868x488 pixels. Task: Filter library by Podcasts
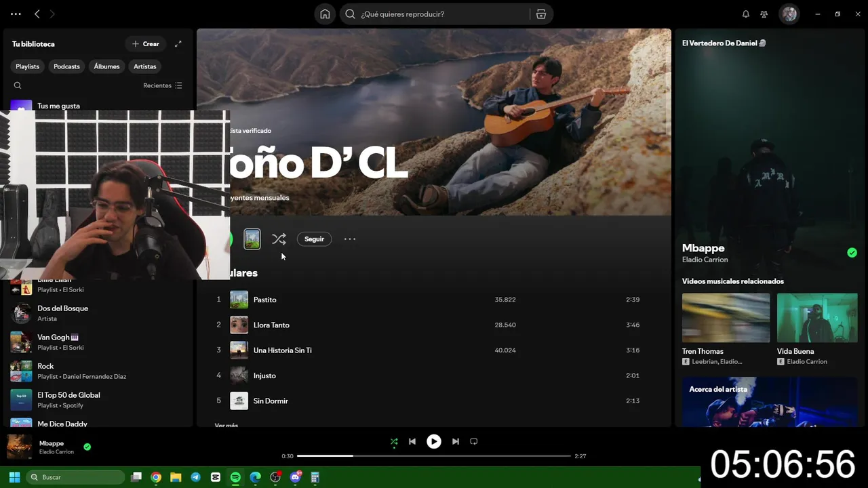click(66, 66)
